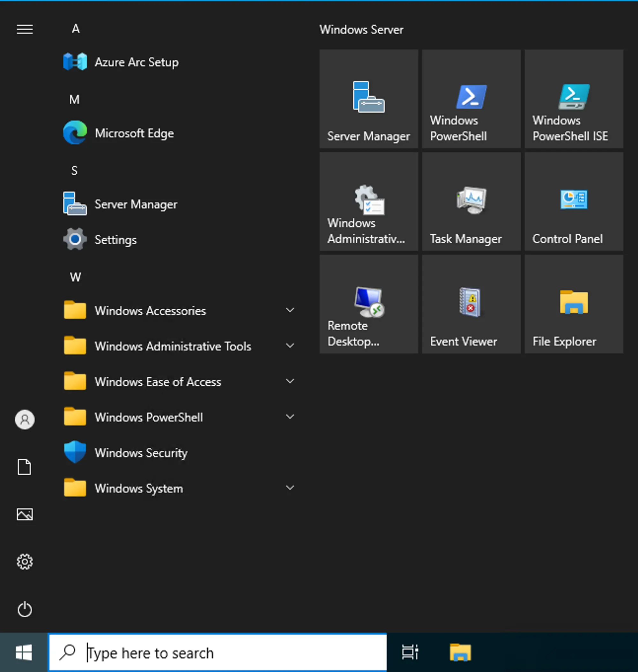Click the taskbar search box
Image resolution: width=638 pixels, height=672 pixels.
[218, 653]
